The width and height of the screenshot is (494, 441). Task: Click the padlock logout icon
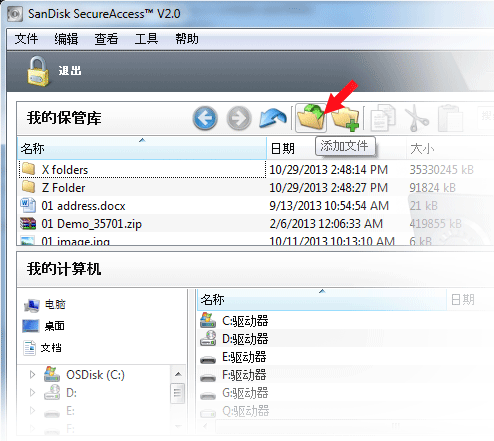[x=38, y=71]
